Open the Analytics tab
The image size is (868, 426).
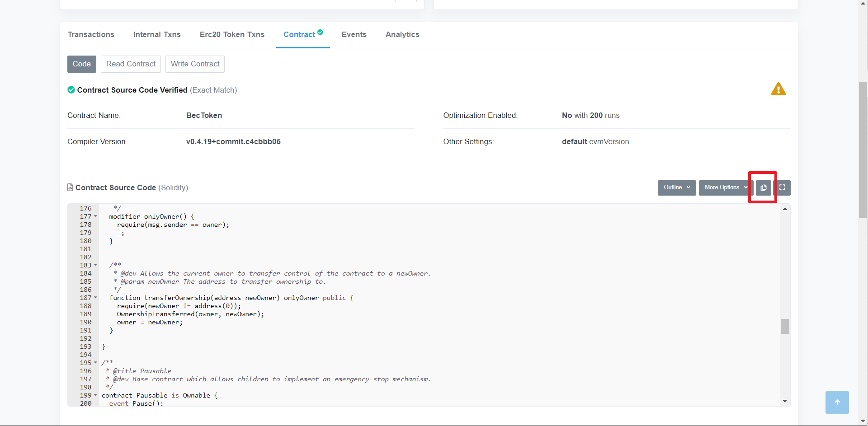click(x=402, y=34)
